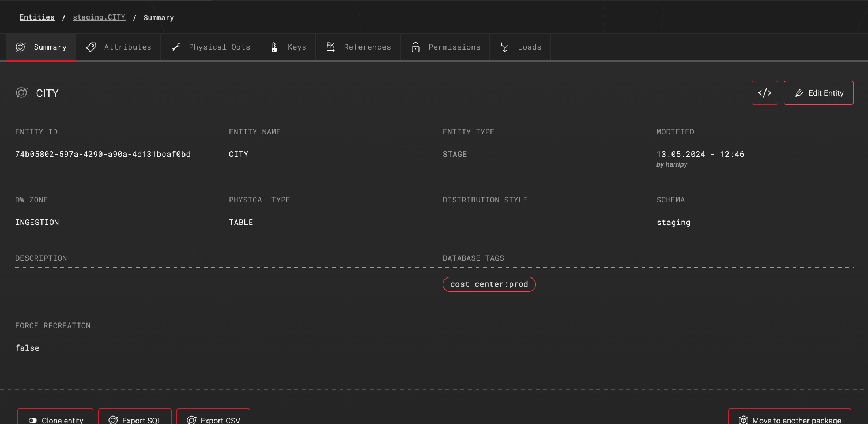Select the cost center:prod database tag

pyautogui.click(x=489, y=284)
